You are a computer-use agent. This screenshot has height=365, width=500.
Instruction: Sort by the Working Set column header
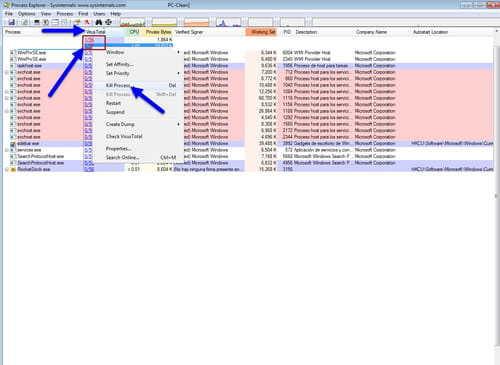tap(261, 32)
